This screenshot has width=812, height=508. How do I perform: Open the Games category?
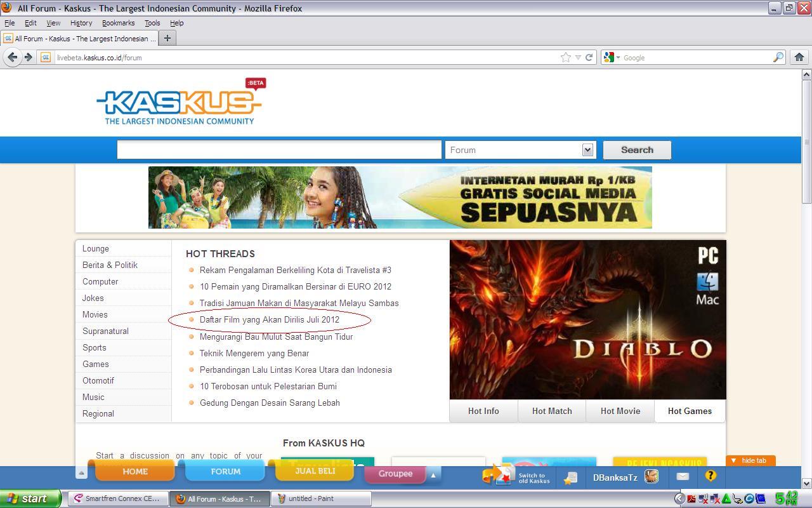coord(96,364)
